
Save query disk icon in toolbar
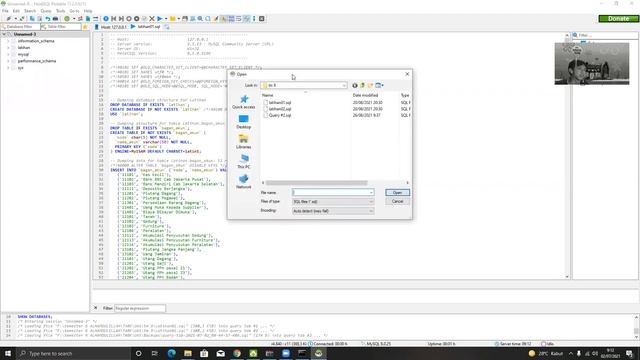pyautogui.click(x=185, y=19)
